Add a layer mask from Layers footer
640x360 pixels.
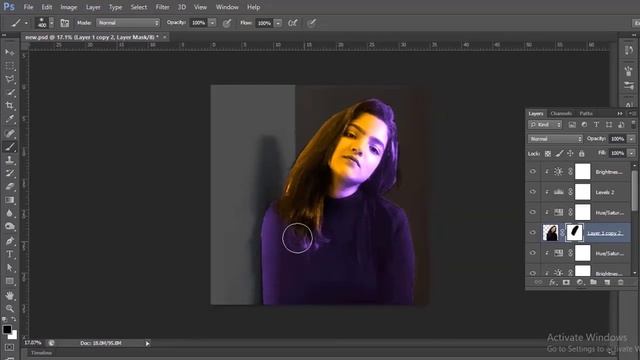pos(566,282)
